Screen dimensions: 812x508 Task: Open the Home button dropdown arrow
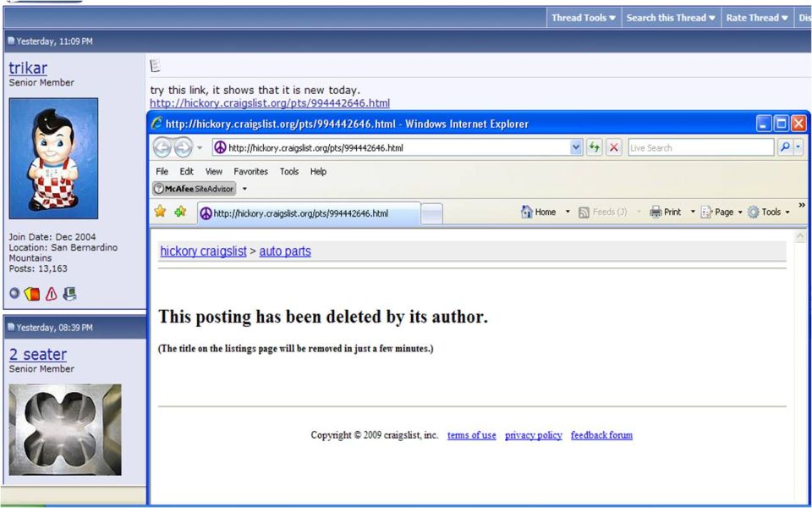tap(568, 212)
